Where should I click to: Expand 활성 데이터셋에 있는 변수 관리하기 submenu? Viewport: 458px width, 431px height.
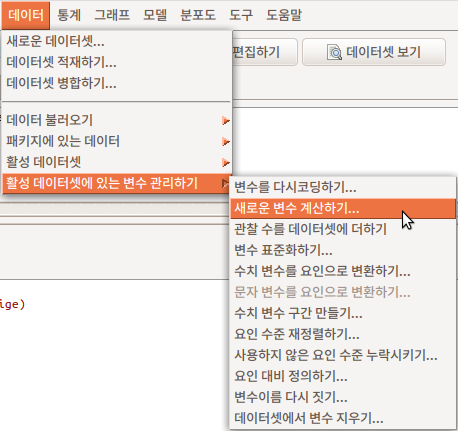(117, 183)
